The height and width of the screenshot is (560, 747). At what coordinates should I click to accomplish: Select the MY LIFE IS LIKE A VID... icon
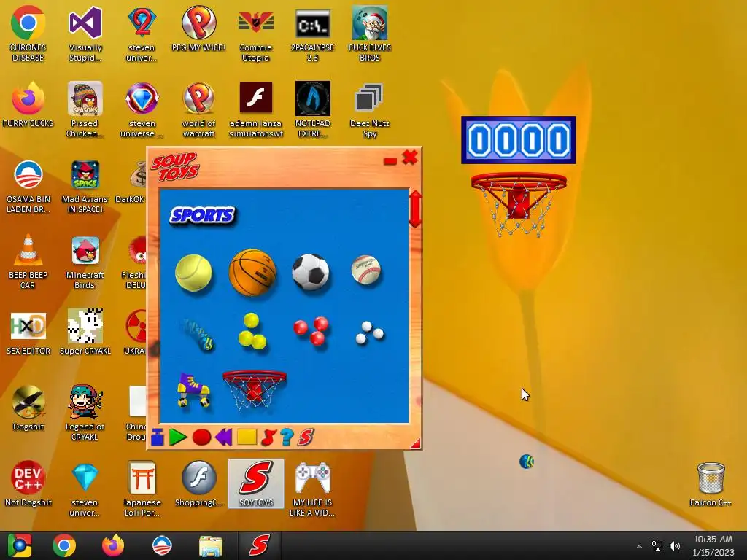pos(312,489)
